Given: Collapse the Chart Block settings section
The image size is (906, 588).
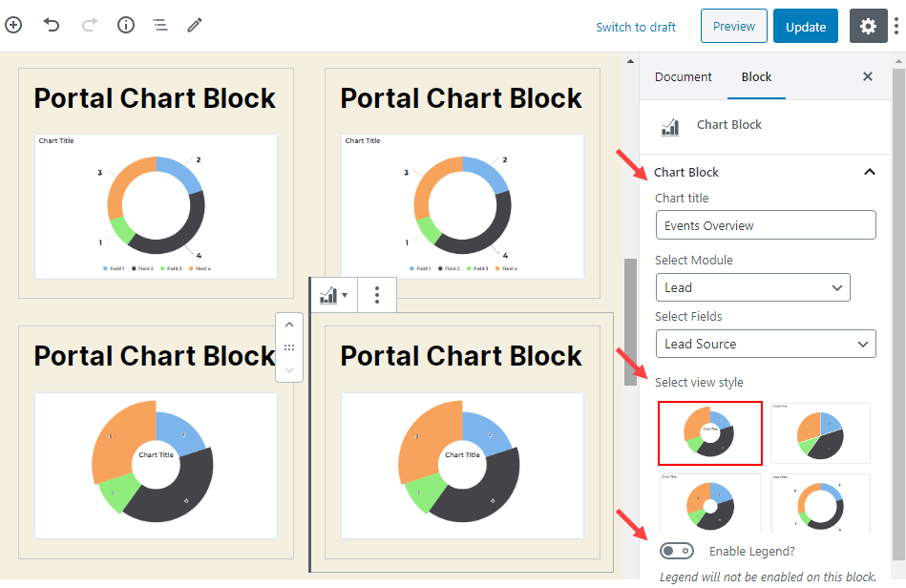Looking at the screenshot, I should point(869,172).
